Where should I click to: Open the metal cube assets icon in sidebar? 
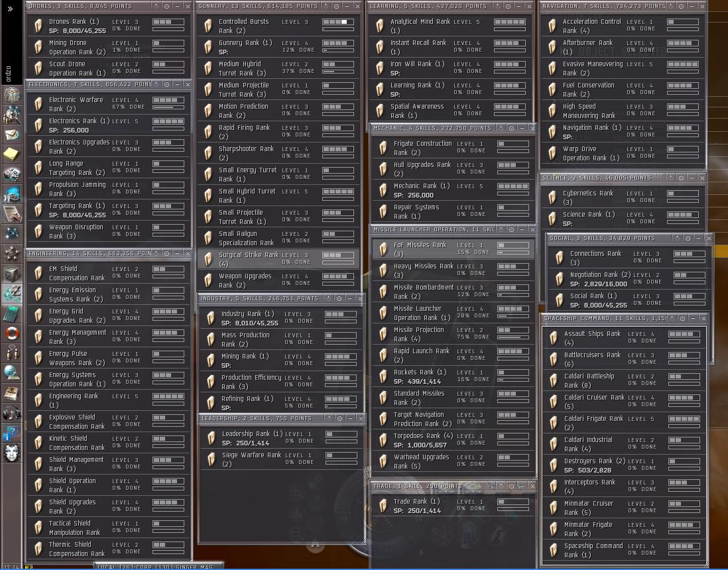pos(12,273)
